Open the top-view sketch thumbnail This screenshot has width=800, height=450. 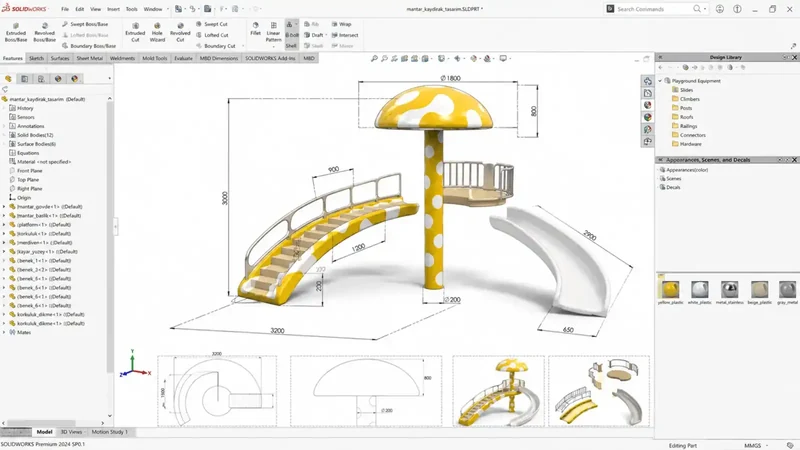tap(217, 391)
